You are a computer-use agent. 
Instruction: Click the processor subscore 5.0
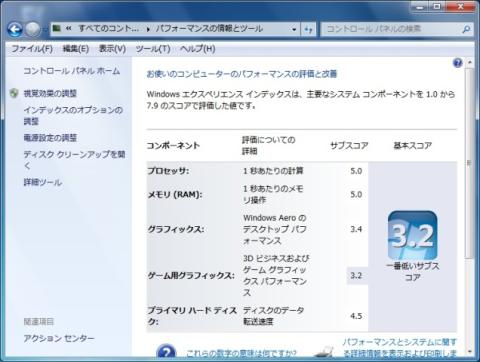tap(356, 171)
